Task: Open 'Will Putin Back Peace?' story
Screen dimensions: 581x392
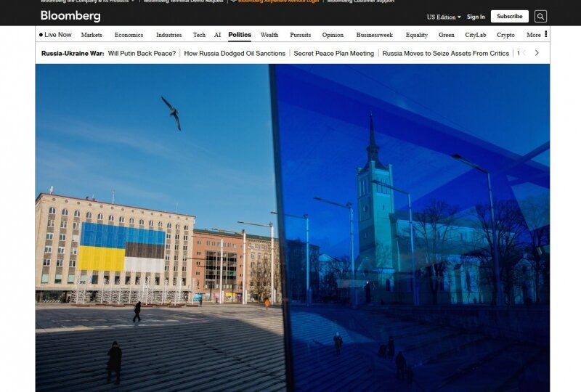Action: click(x=142, y=53)
